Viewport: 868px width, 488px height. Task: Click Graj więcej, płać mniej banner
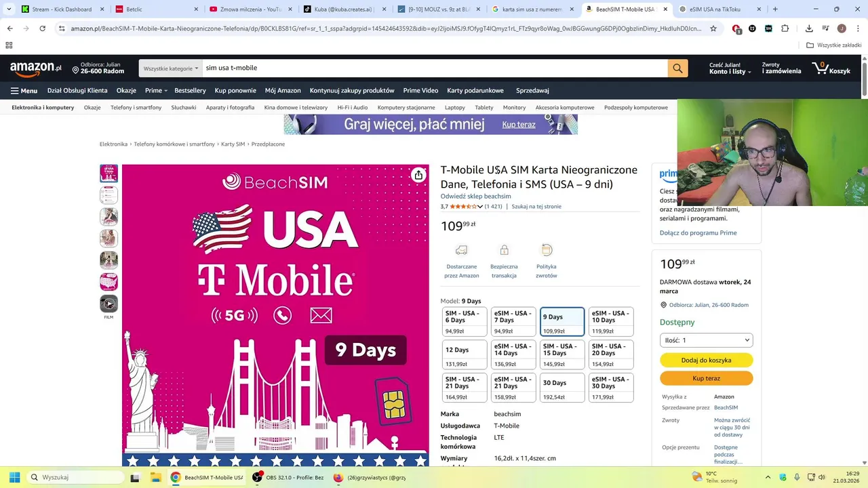(431, 125)
